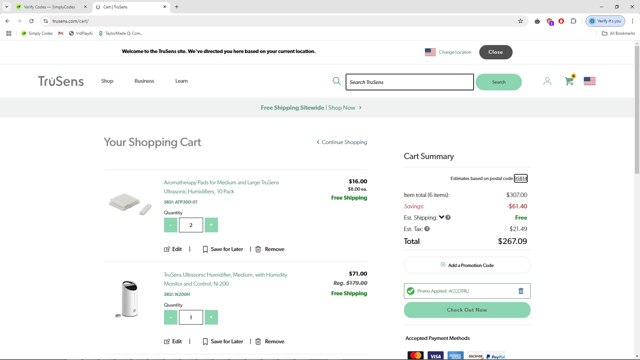Click the Search TruSens input box
This screenshot has height=360, width=640.
pyautogui.click(x=409, y=82)
